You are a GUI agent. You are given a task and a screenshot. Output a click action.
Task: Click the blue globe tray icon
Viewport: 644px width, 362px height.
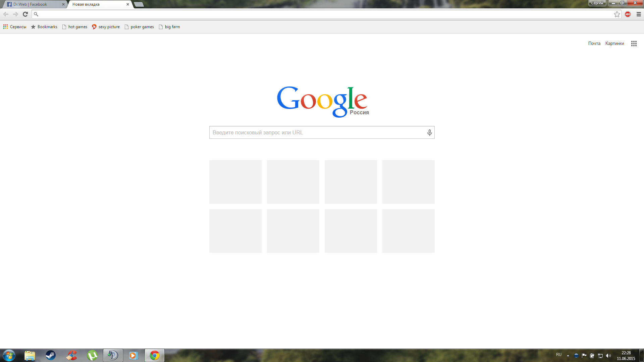576,356
